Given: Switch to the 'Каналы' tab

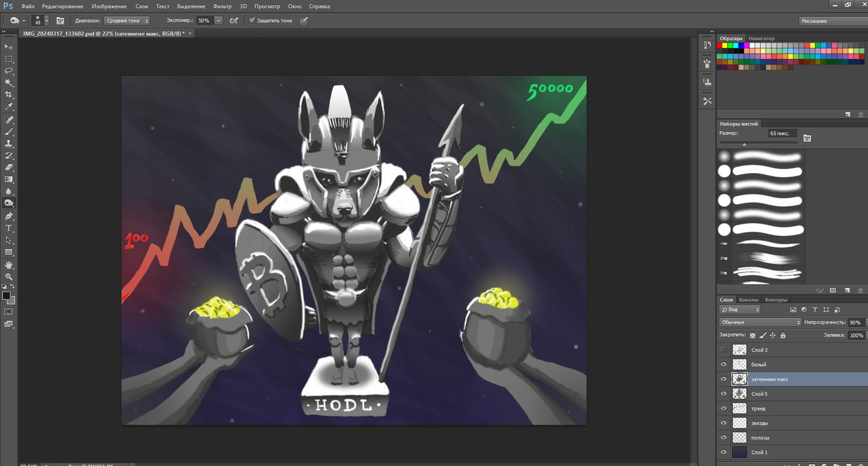Looking at the screenshot, I should [x=749, y=300].
